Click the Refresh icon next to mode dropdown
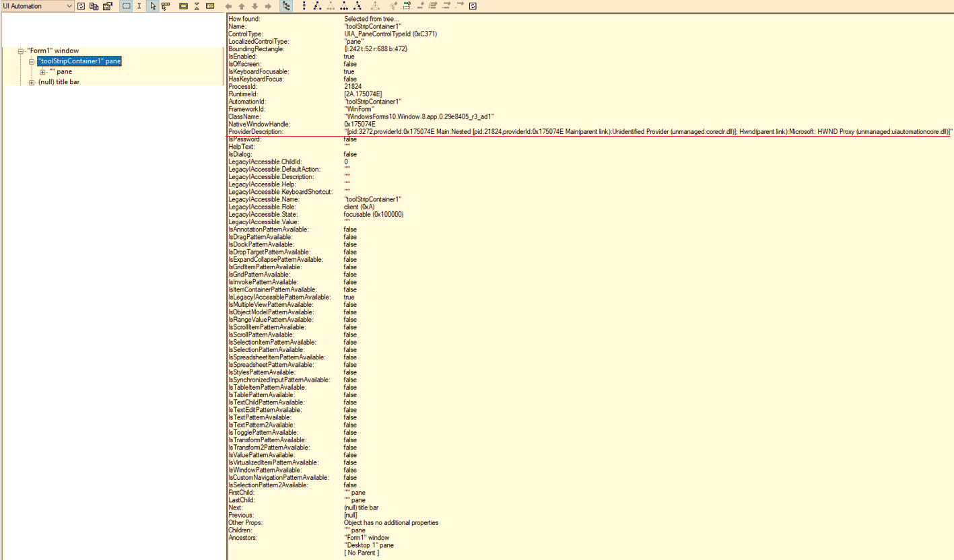 pos(81,6)
